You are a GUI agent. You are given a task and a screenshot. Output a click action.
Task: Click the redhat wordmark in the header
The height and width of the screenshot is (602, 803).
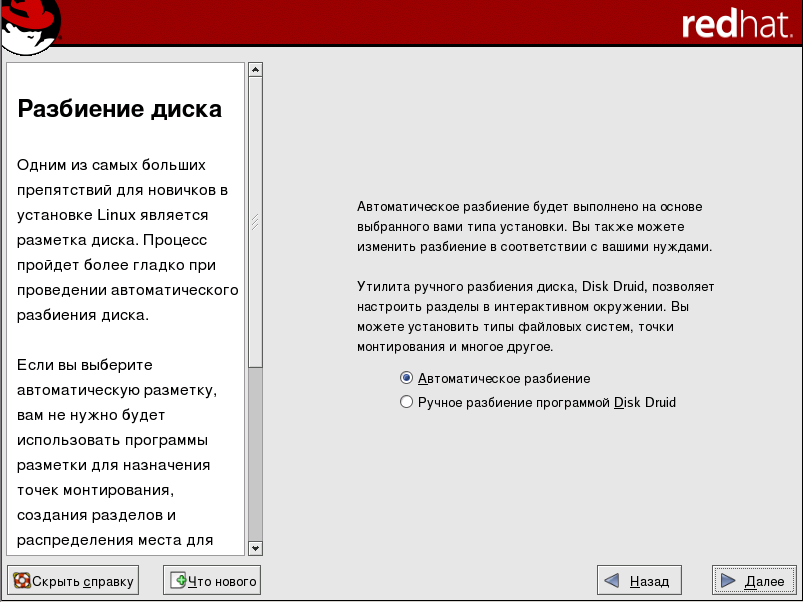(736, 25)
